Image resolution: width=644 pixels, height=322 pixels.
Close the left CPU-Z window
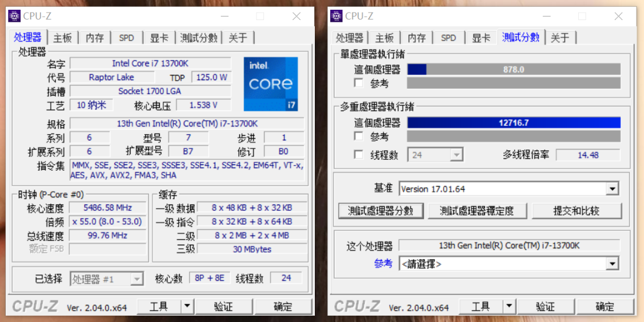coord(296,16)
